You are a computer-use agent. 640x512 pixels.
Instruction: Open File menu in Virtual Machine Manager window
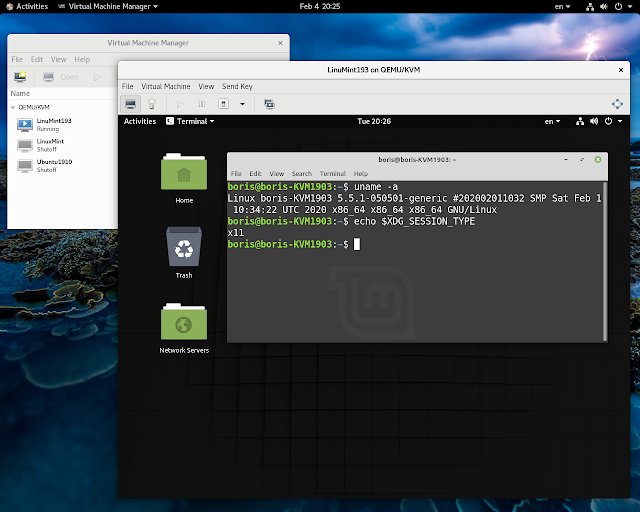[x=17, y=60]
